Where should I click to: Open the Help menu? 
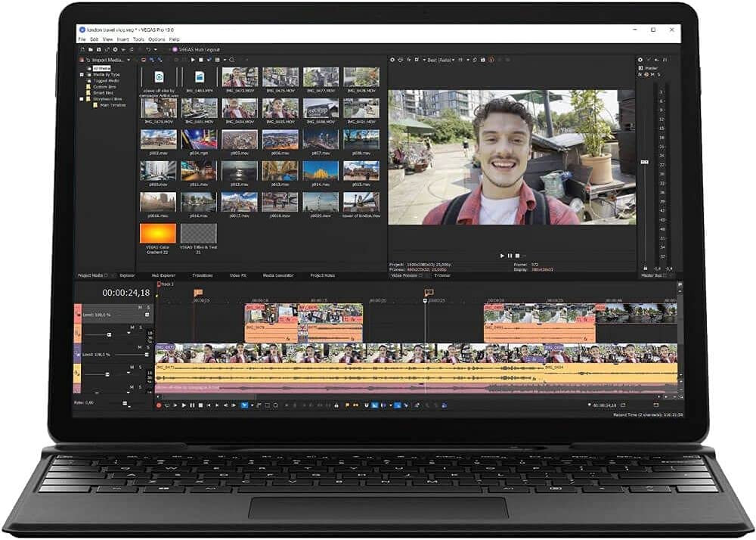coord(175,39)
